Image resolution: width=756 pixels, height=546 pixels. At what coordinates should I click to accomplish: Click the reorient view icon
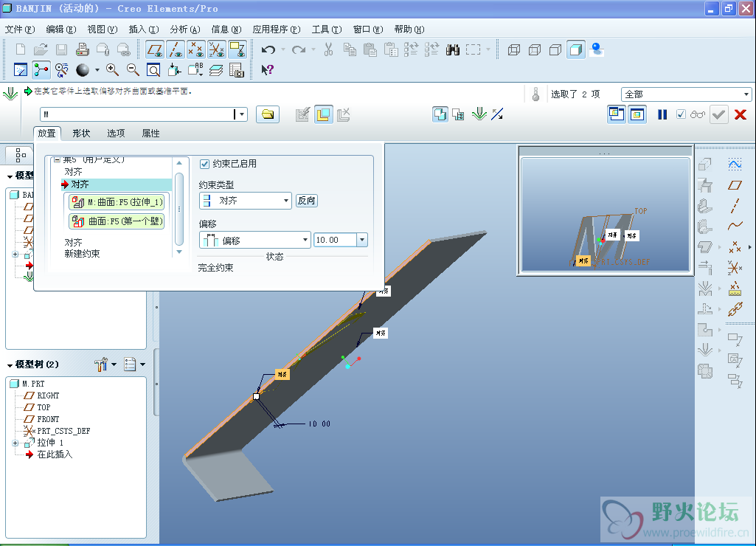pyautogui.click(x=174, y=70)
